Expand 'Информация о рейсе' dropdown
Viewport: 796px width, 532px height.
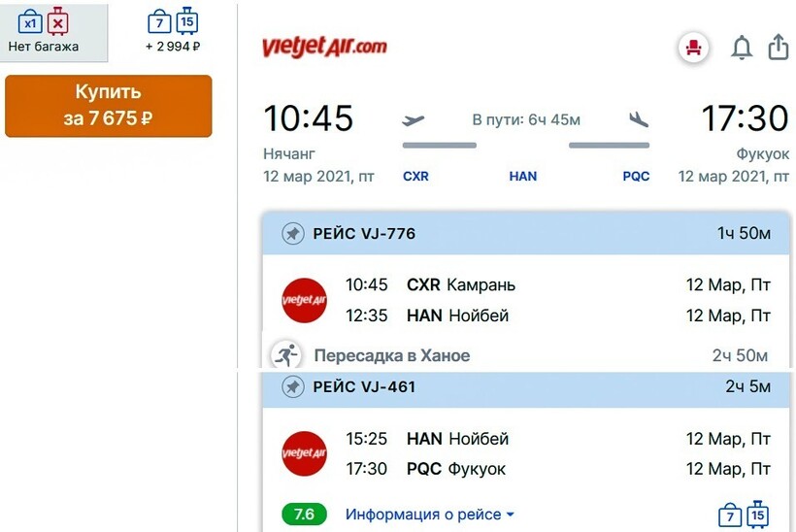(429, 515)
